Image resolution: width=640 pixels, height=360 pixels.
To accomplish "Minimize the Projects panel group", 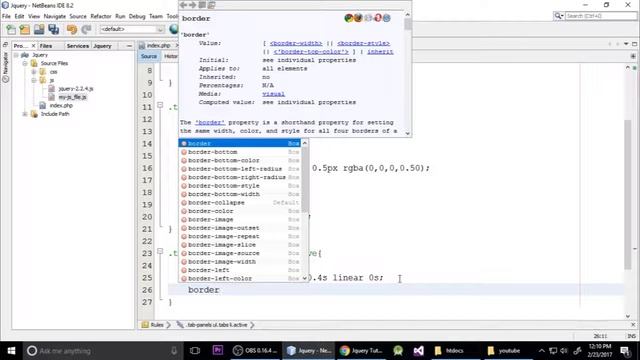I will pos(129,46).
